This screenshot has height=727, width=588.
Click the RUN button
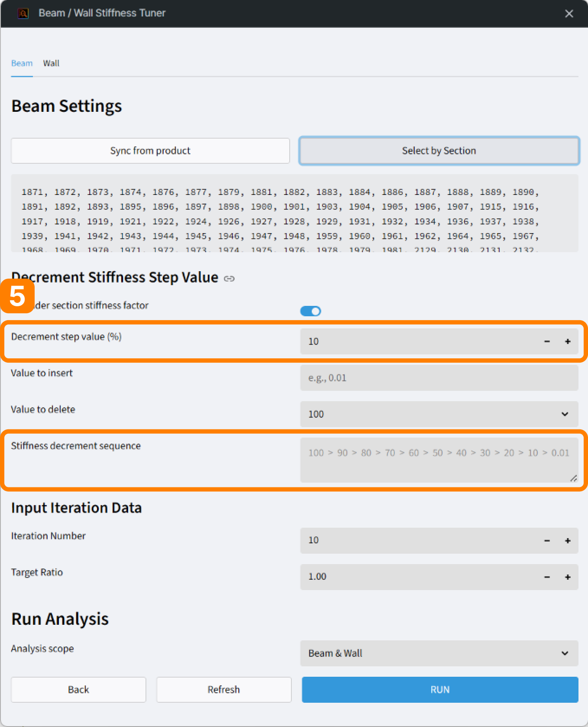(x=440, y=690)
